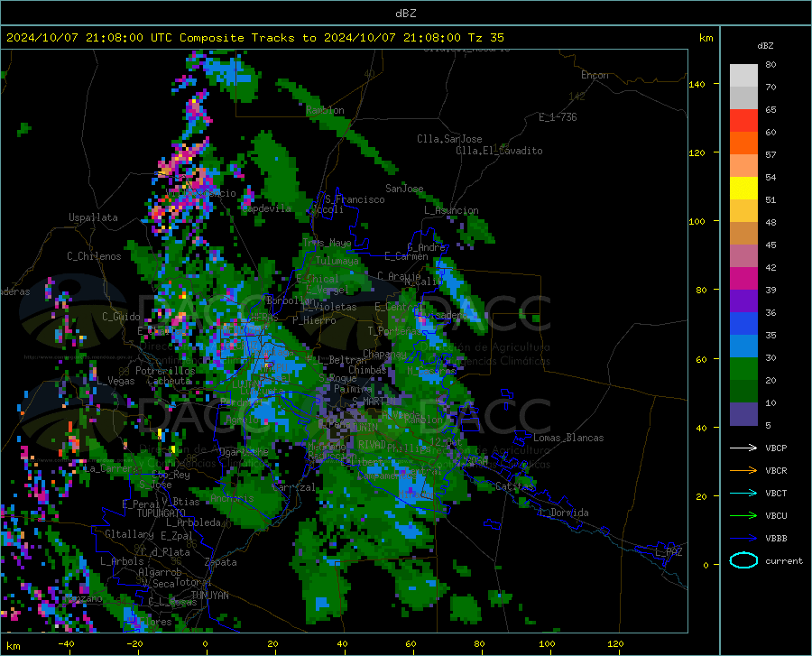Click the cyan 'current' ellipse icon

click(x=743, y=560)
